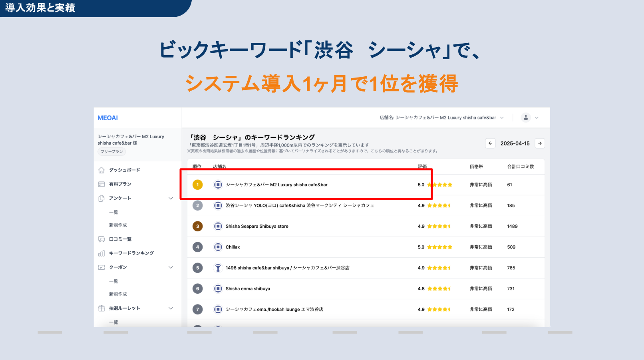Click the rank 6 badge

(197, 288)
